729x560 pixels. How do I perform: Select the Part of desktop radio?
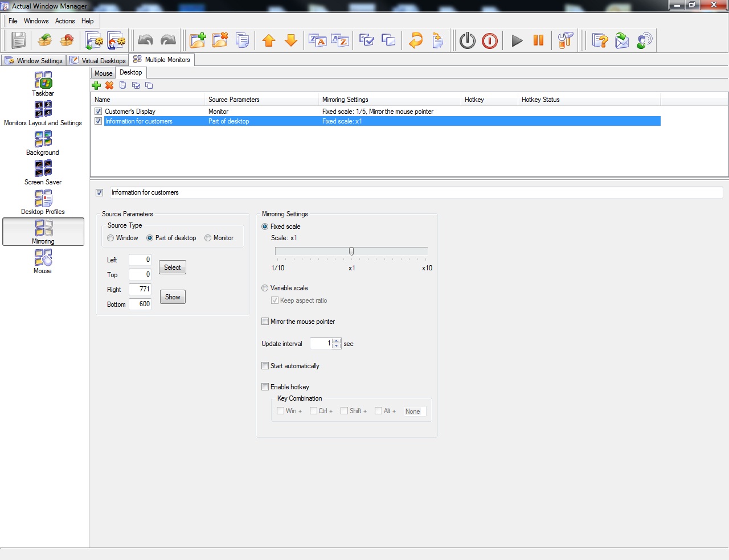pyautogui.click(x=150, y=238)
